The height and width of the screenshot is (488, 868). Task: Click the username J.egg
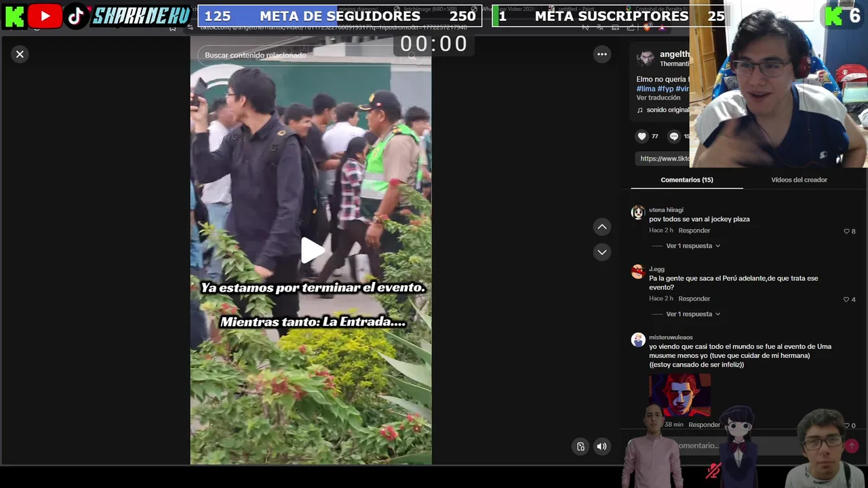pyautogui.click(x=656, y=269)
